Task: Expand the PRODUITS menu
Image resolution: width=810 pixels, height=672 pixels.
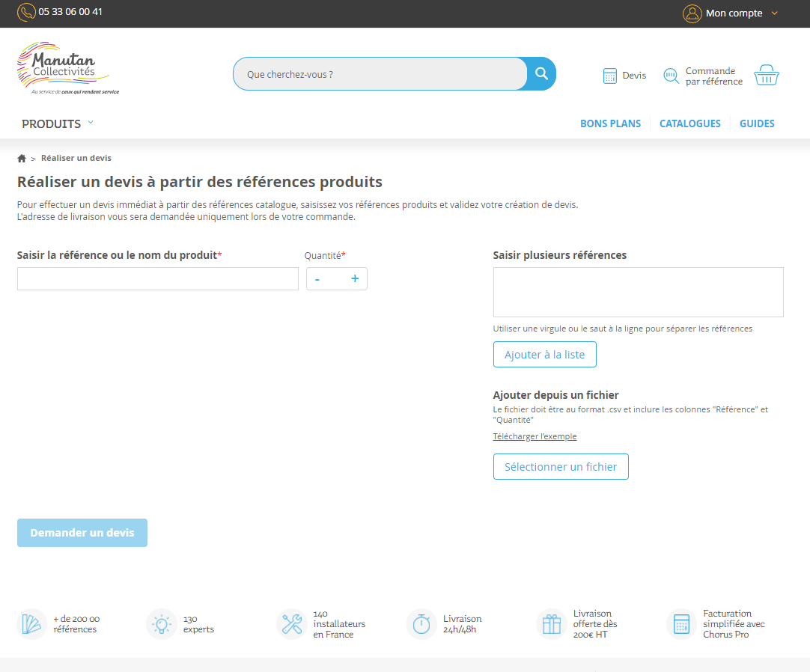Action: click(58, 123)
